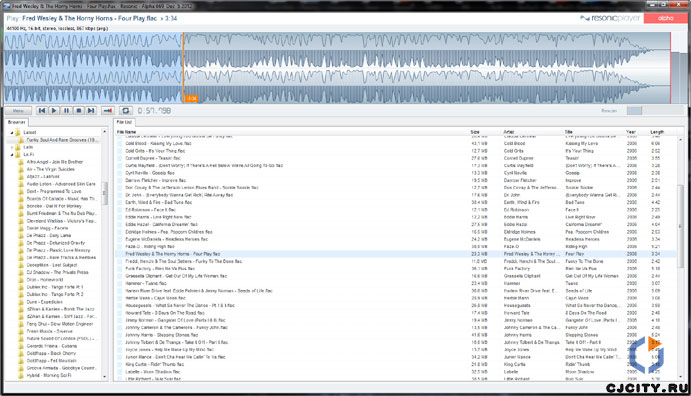Start playback with the Play button
The image size is (691, 396).
tap(54, 111)
